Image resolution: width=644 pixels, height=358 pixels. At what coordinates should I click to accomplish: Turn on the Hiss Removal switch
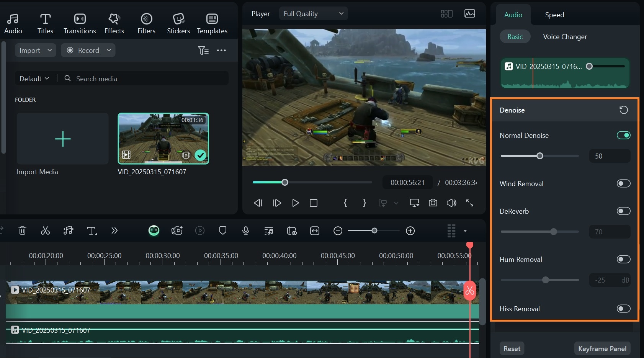pyautogui.click(x=623, y=309)
